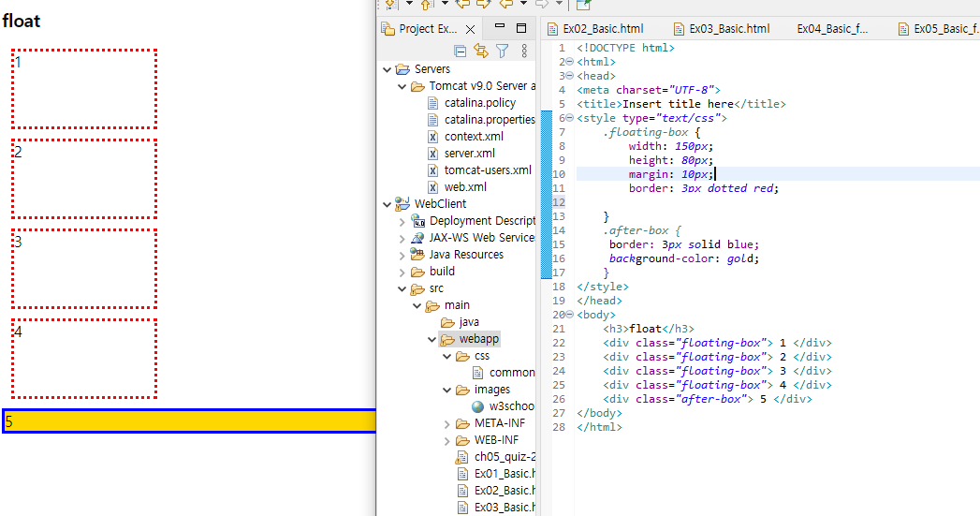Collapse the Tomcat v9.0 Server node
The image size is (980, 516).
pos(402,86)
